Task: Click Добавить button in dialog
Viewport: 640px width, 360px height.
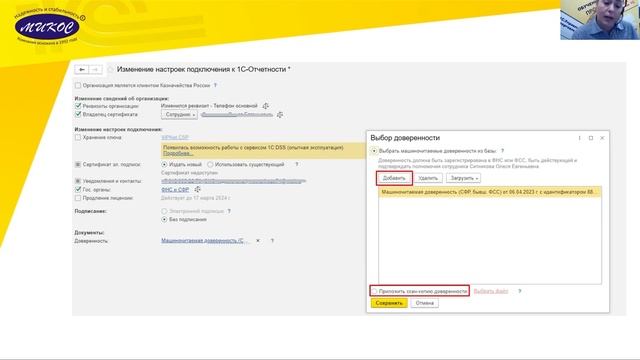Action: [394, 178]
